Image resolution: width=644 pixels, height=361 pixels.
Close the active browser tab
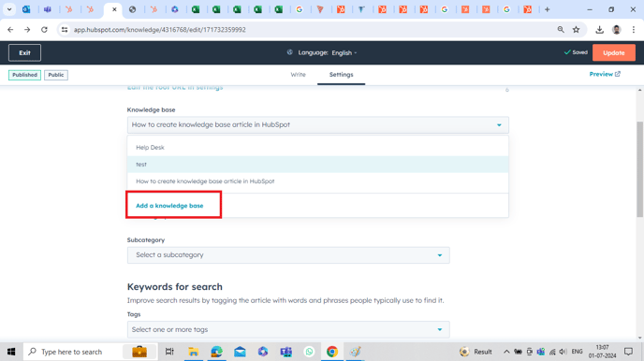(114, 9)
